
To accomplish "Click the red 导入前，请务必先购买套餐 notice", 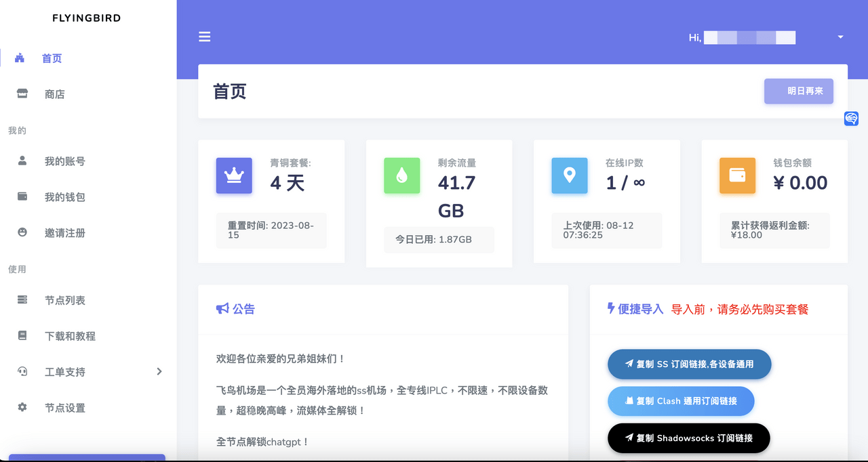I will click(740, 310).
